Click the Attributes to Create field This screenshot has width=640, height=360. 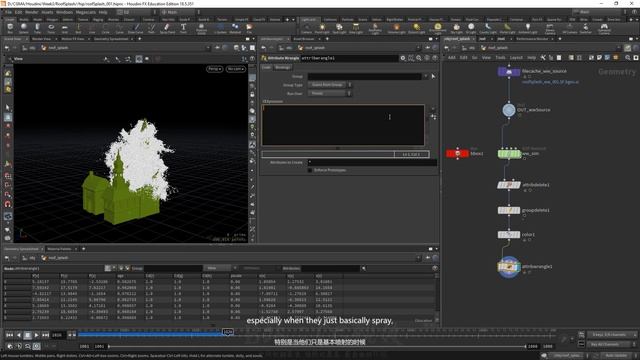point(372,162)
